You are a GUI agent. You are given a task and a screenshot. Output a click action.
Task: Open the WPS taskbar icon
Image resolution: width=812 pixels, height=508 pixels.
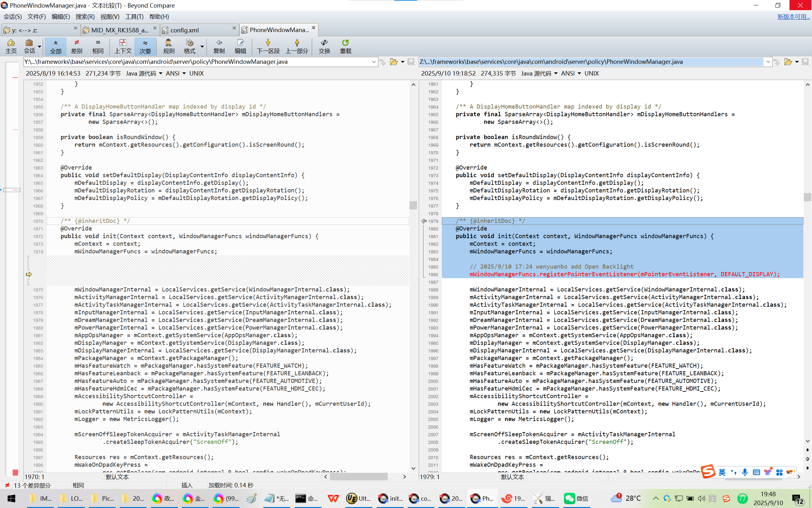333,498
